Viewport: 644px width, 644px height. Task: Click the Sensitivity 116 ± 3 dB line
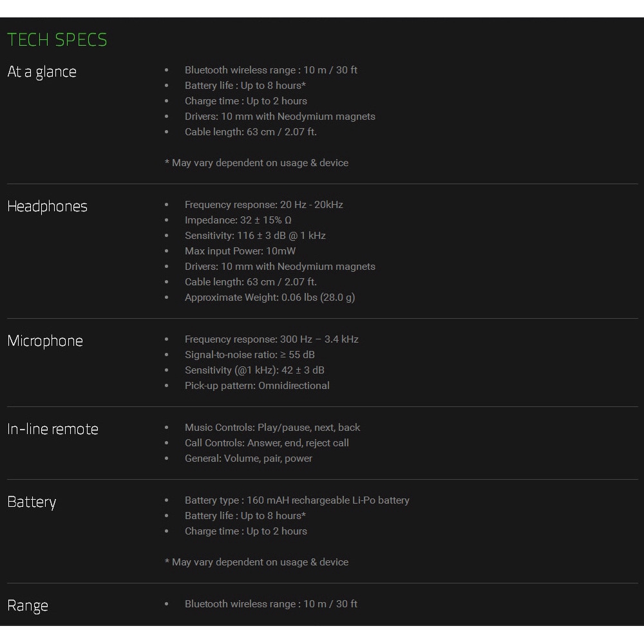click(255, 236)
